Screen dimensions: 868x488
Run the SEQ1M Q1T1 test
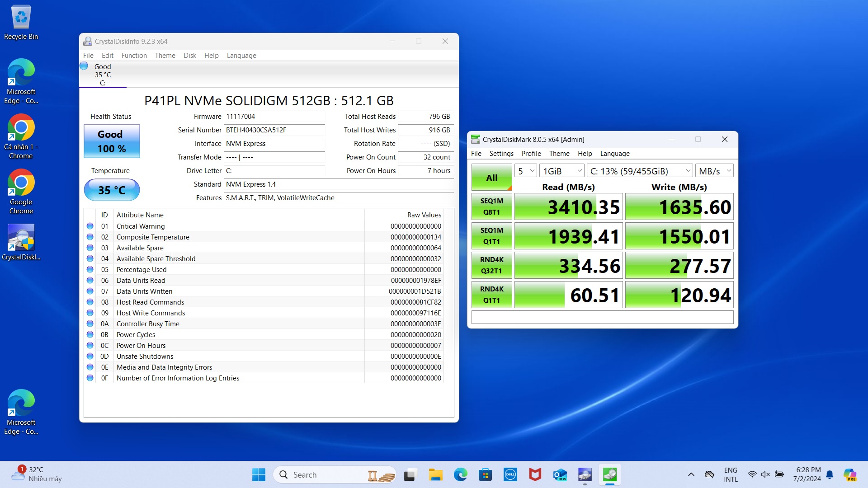click(492, 236)
